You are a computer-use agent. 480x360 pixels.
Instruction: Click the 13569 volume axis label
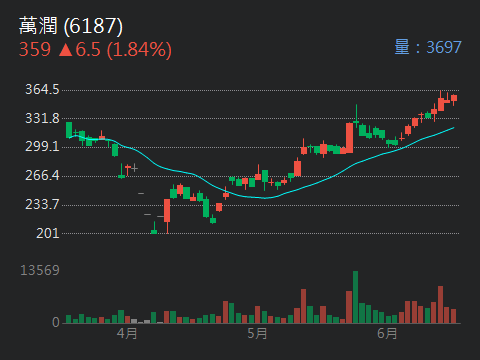(x=40, y=270)
